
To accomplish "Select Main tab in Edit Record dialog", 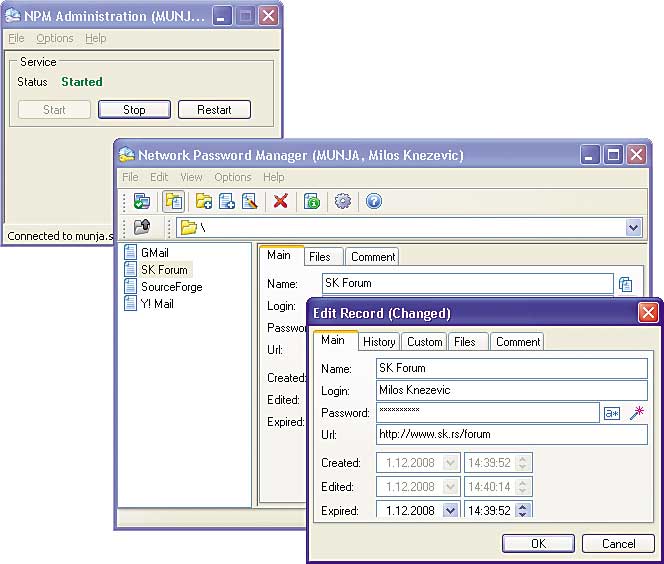I will 336,340.
